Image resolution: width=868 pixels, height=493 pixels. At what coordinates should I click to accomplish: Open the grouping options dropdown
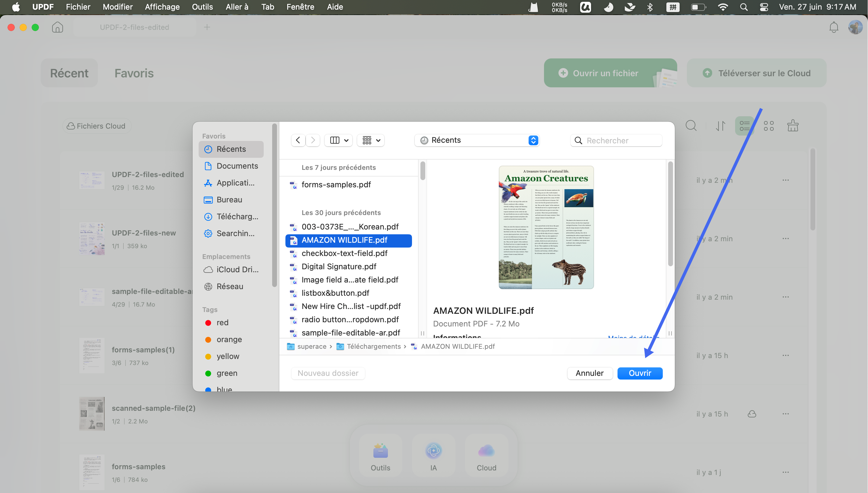pos(371,140)
